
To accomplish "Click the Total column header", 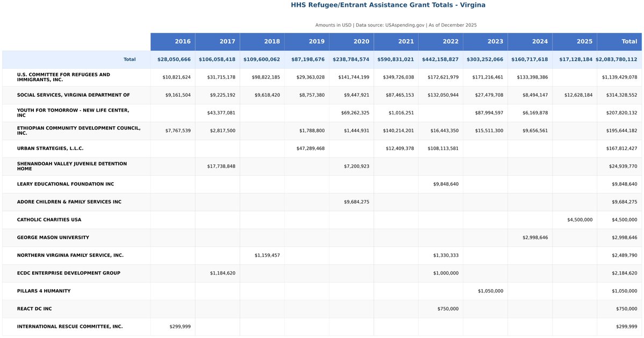I will point(619,41).
